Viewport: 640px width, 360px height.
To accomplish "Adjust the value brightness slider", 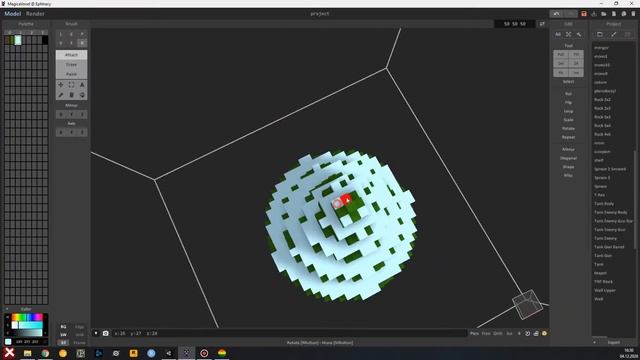I will pyautogui.click(x=27, y=333).
